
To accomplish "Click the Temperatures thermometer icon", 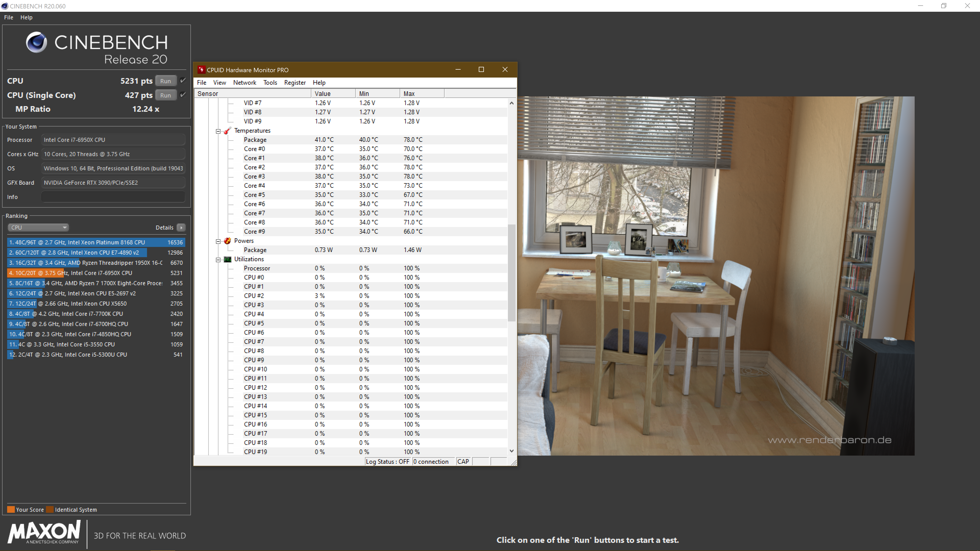I will (x=227, y=131).
